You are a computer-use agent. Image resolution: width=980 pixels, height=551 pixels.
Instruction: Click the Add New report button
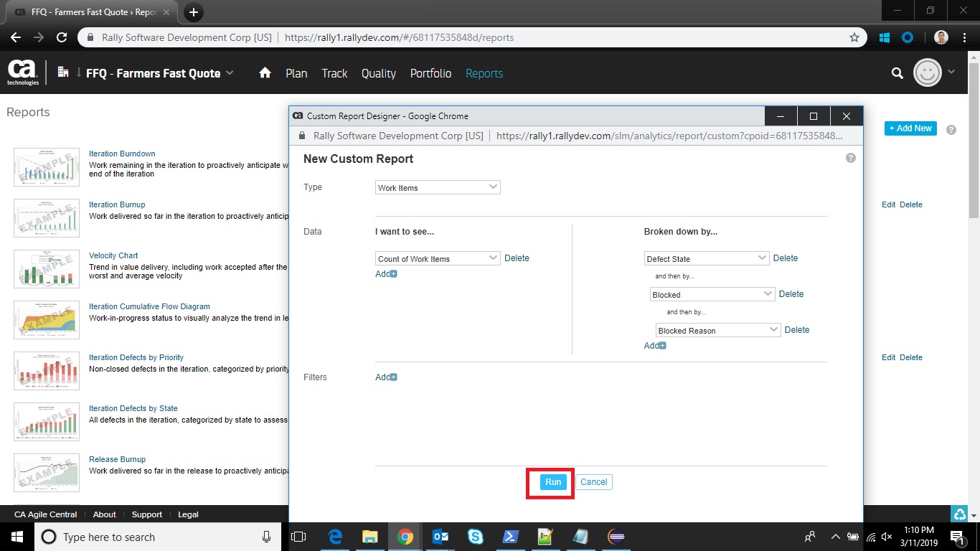pyautogui.click(x=910, y=128)
